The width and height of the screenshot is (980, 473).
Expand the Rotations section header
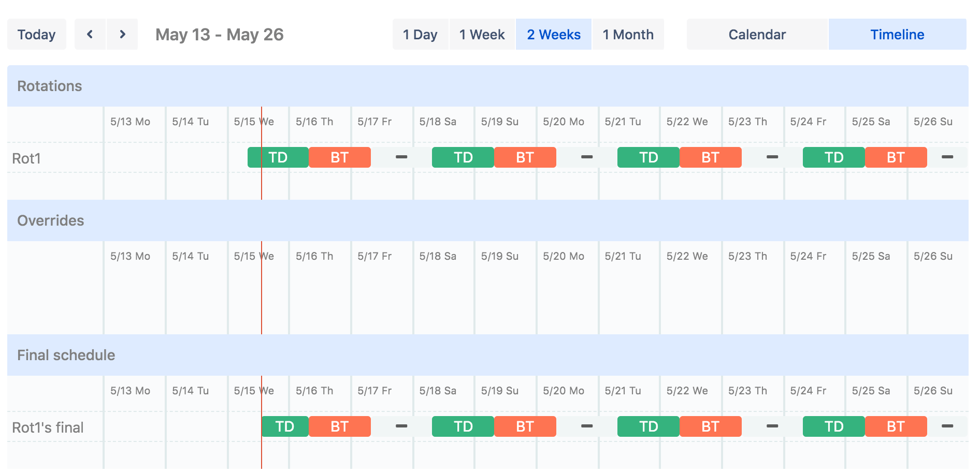tap(50, 86)
